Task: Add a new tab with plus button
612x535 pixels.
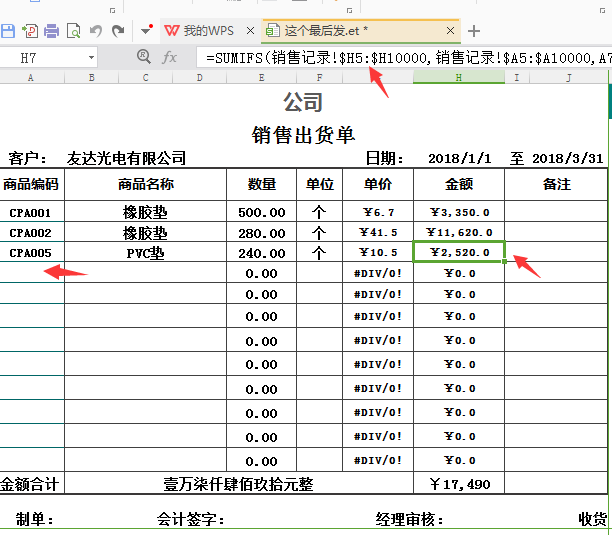Action: pos(473,31)
